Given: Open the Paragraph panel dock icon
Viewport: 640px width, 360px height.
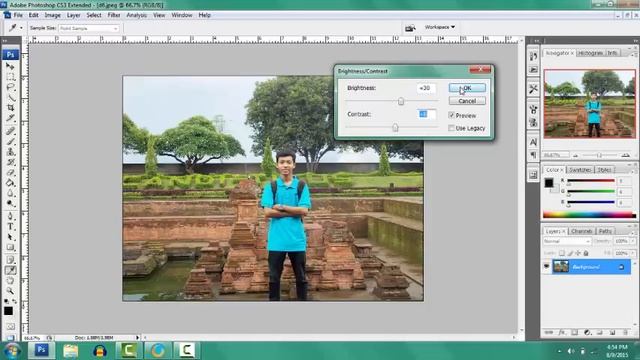Looking at the screenshot, I should [x=533, y=155].
